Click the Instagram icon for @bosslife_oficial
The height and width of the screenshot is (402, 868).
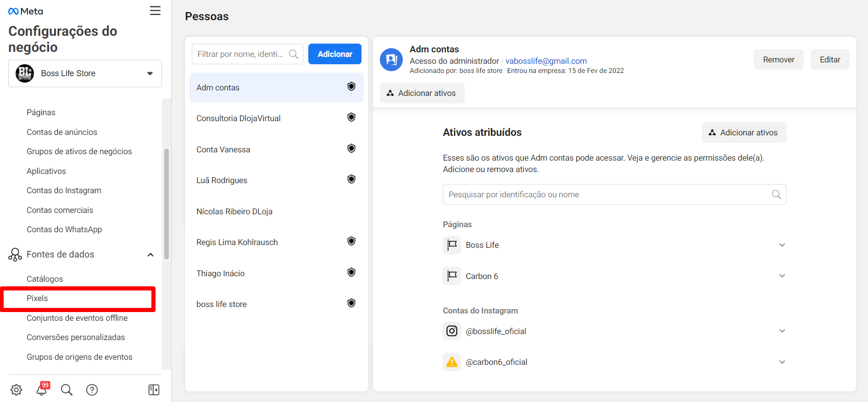[x=452, y=331]
